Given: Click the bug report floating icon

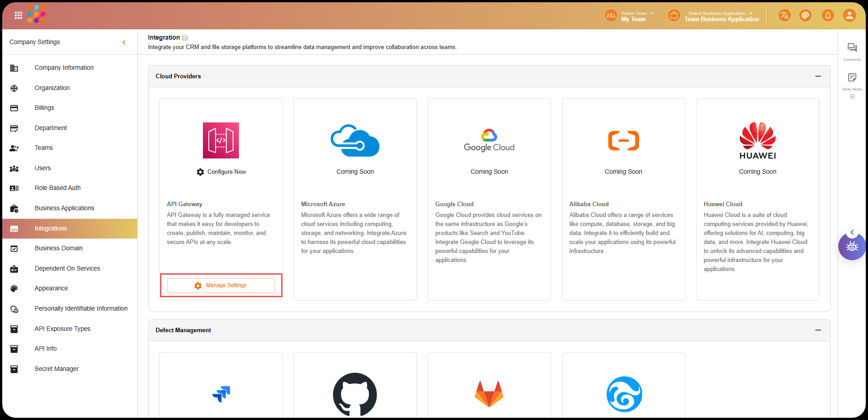Looking at the screenshot, I should (x=852, y=247).
